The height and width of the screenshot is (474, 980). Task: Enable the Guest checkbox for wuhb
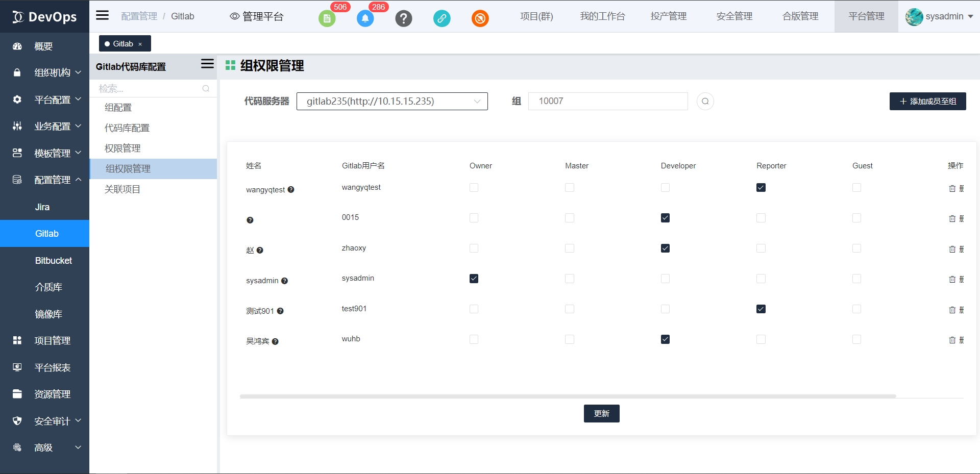click(x=856, y=339)
